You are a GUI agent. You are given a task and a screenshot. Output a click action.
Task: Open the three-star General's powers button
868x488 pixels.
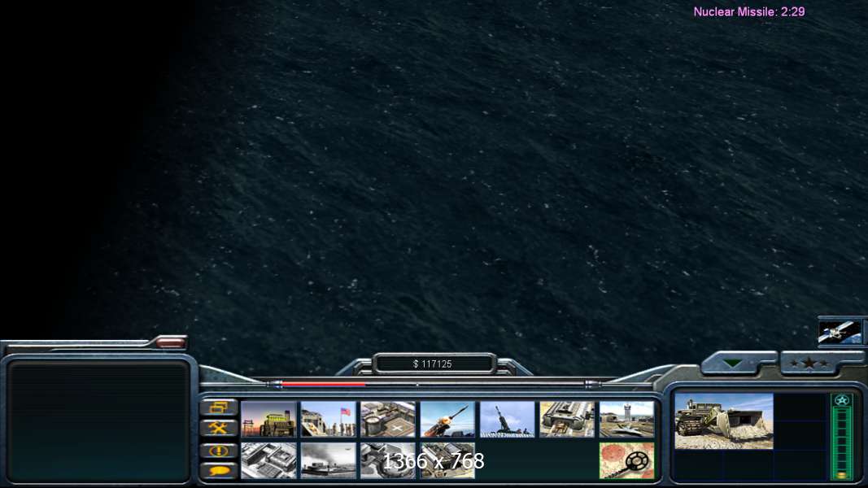(809, 364)
